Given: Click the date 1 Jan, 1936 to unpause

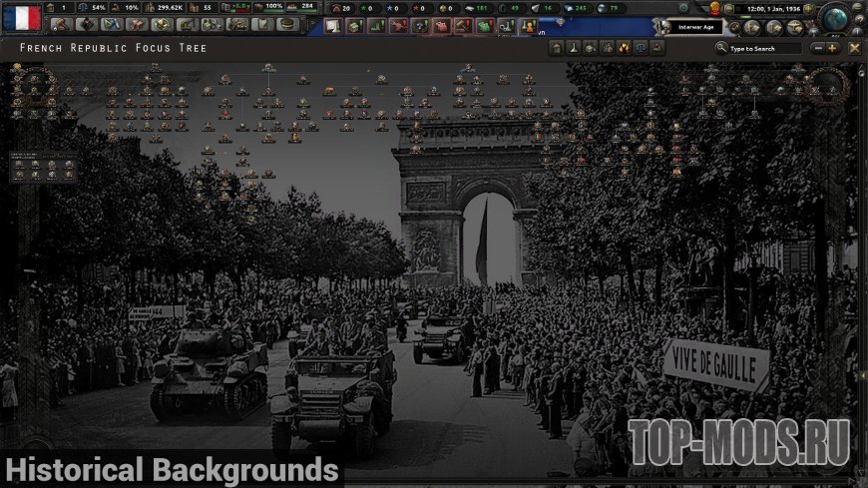Looking at the screenshot, I should click(775, 8).
